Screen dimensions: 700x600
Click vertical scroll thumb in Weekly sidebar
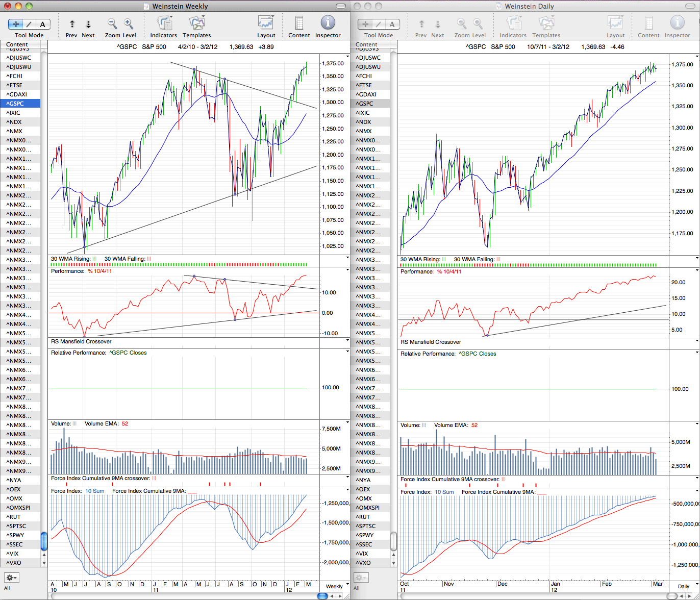pyautogui.click(x=44, y=541)
